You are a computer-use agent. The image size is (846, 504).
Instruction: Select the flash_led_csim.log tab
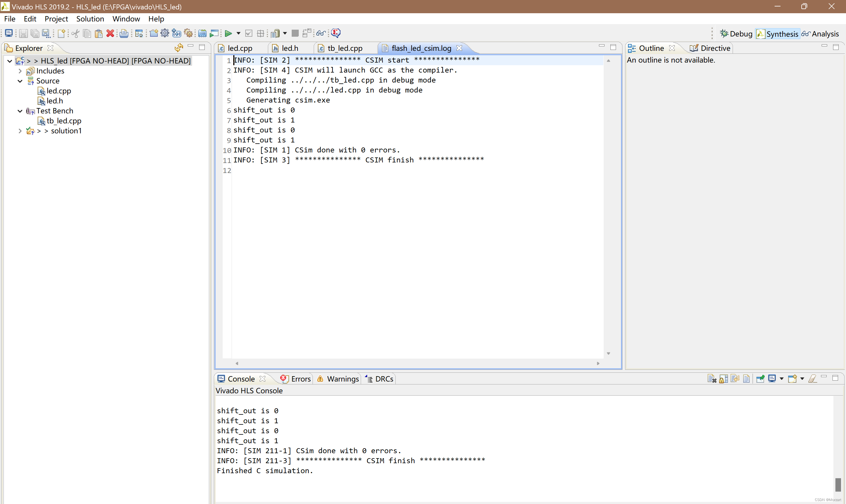pyautogui.click(x=420, y=48)
